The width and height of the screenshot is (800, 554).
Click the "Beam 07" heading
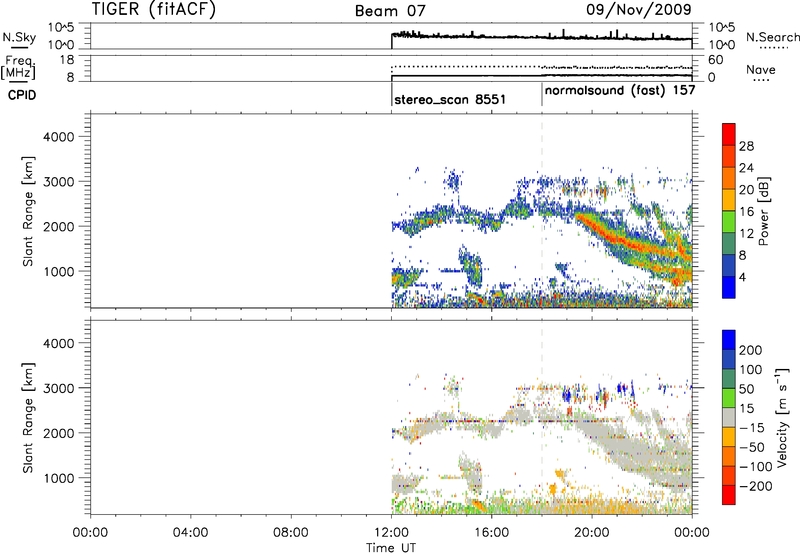tap(390, 10)
